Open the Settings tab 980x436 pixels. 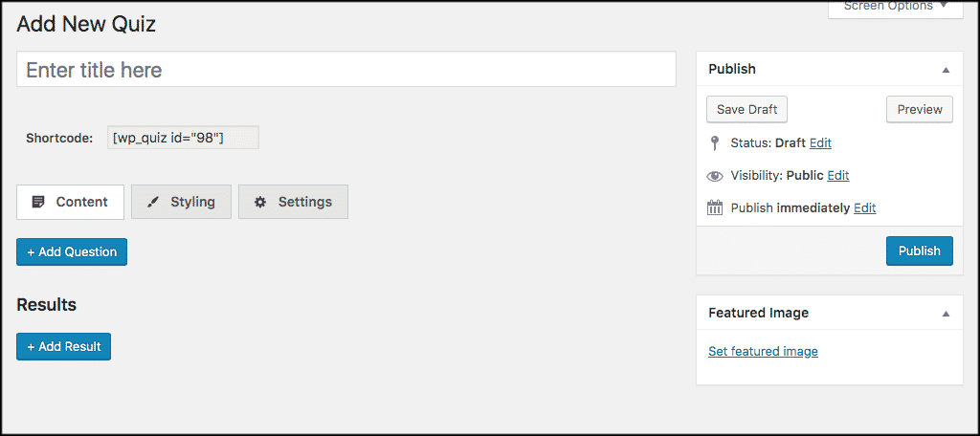point(293,202)
